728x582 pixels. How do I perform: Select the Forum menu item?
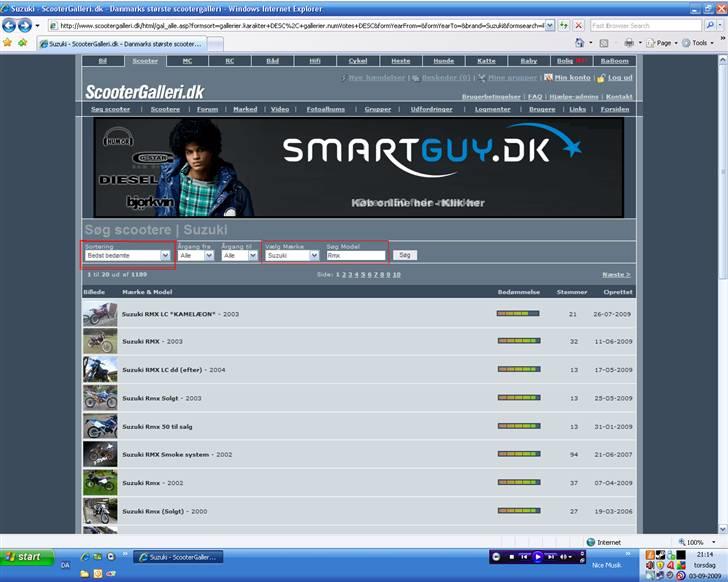pos(207,109)
